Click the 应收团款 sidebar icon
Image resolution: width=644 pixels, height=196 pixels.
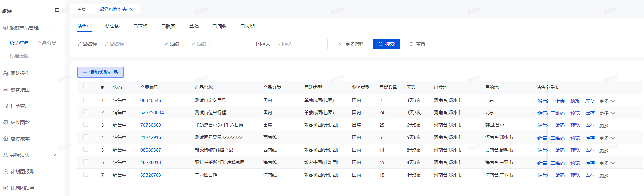point(5,122)
